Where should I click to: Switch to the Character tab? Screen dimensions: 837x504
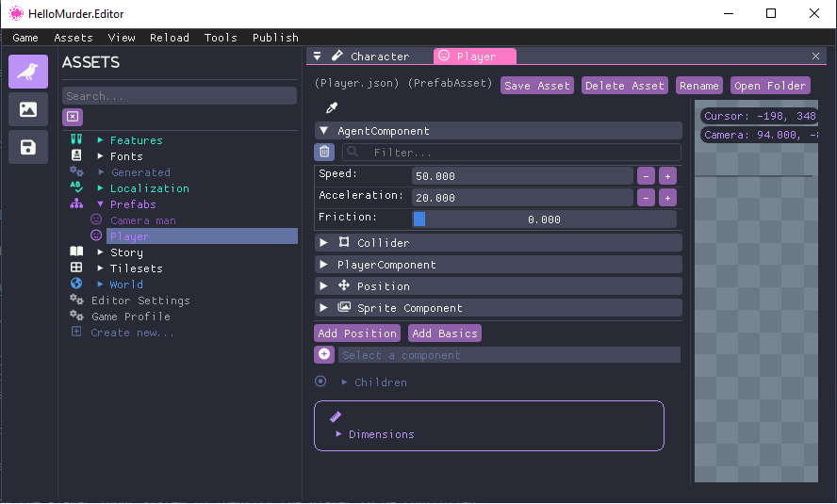tap(379, 57)
